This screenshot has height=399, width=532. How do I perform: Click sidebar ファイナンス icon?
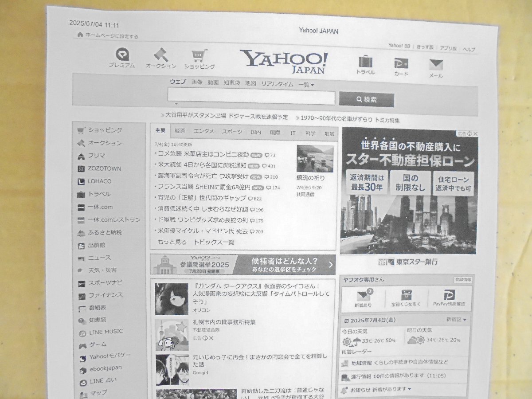82,296
